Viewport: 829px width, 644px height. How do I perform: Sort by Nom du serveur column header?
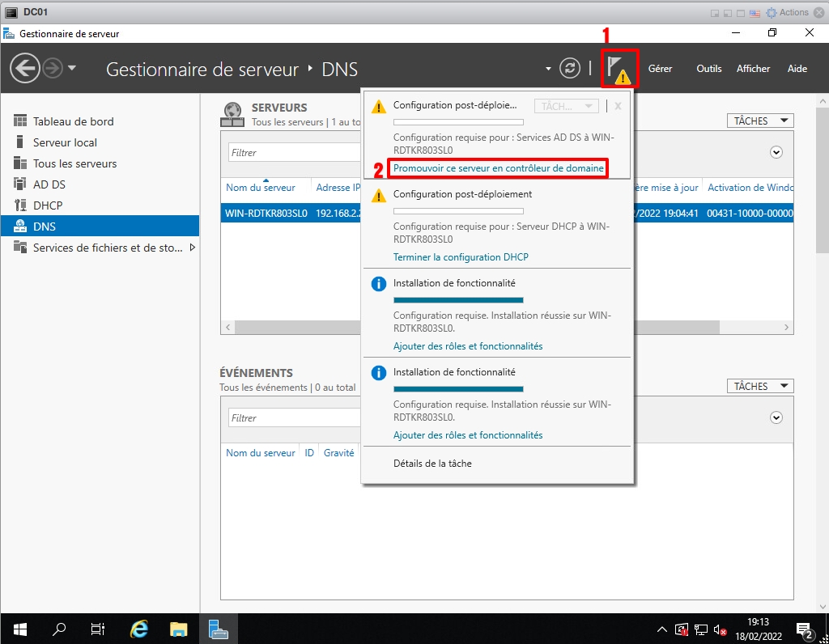coord(261,188)
